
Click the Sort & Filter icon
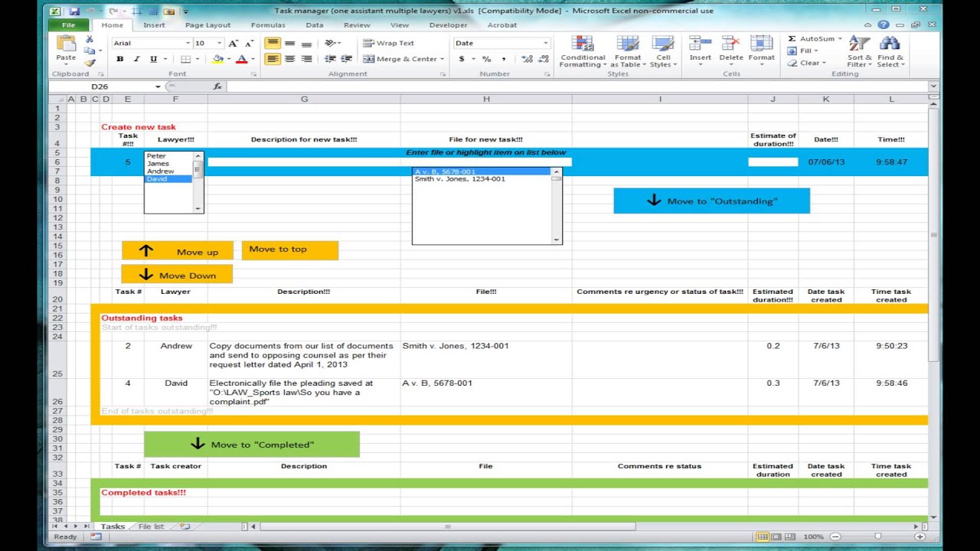[859, 52]
